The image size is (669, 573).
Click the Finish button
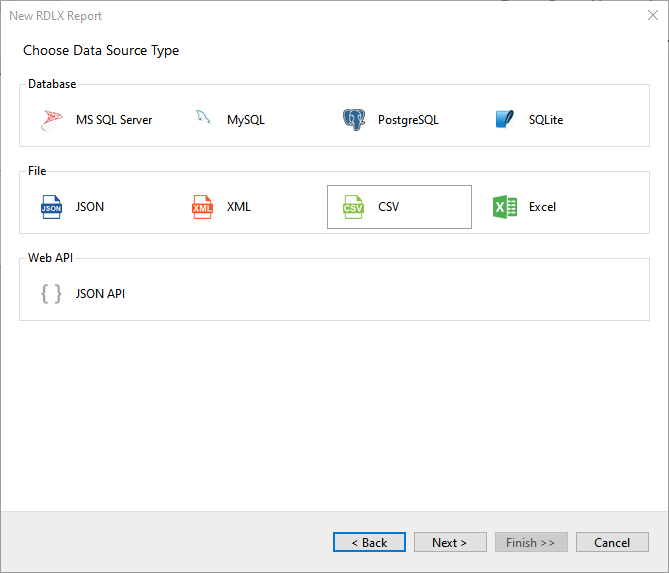pyautogui.click(x=531, y=542)
